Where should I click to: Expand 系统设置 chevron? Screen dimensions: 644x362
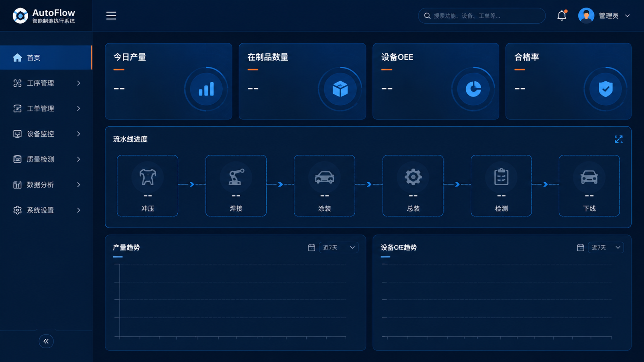click(x=79, y=210)
